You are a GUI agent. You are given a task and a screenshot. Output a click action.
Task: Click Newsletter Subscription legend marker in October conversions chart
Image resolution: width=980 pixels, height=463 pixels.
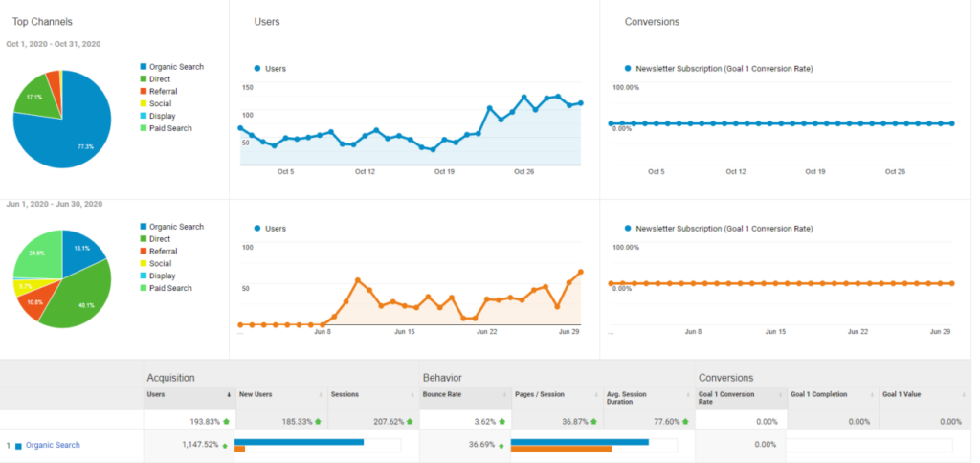[x=628, y=68]
